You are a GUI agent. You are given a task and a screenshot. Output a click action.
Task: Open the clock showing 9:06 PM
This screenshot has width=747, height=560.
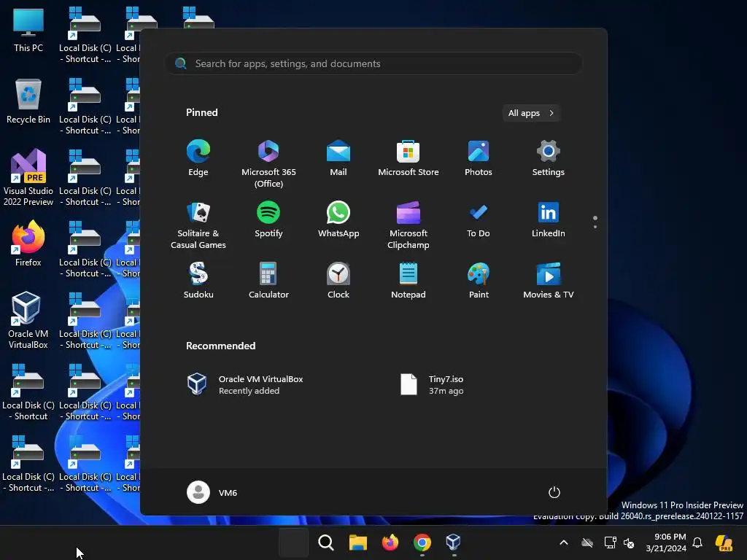tap(666, 542)
